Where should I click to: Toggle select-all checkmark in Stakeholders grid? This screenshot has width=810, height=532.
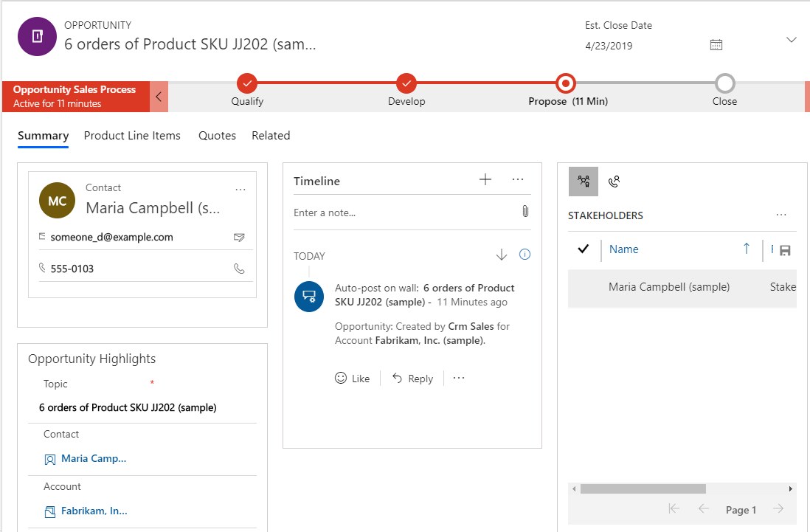click(584, 249)
